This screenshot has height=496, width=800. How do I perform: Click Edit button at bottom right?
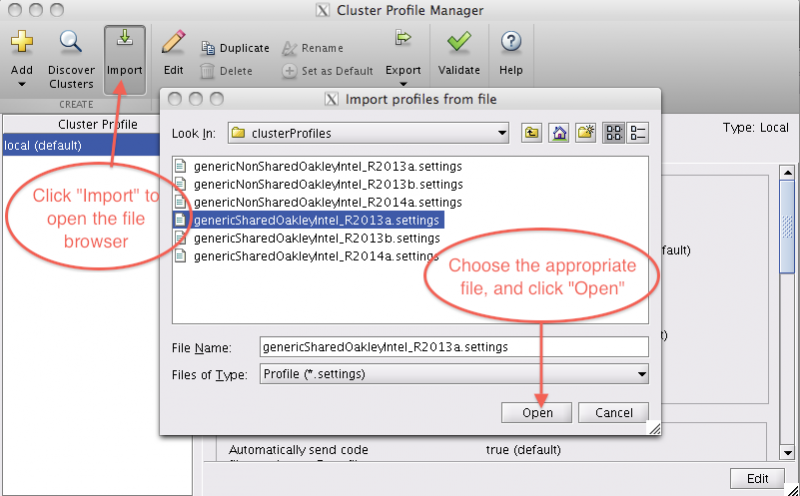[757, 478]
